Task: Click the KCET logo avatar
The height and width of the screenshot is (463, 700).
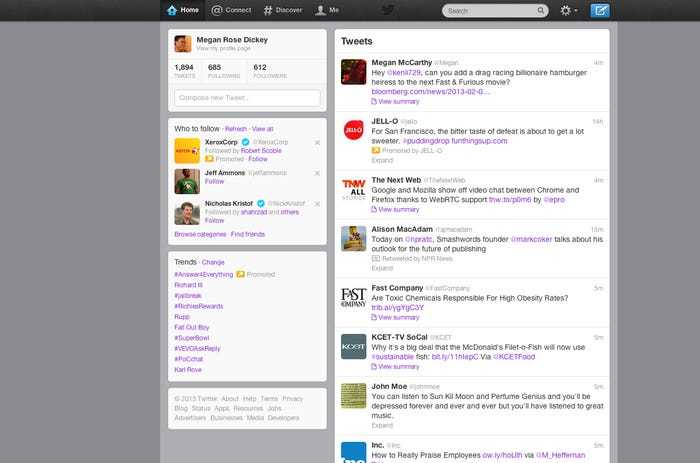Action: point(354,346)
